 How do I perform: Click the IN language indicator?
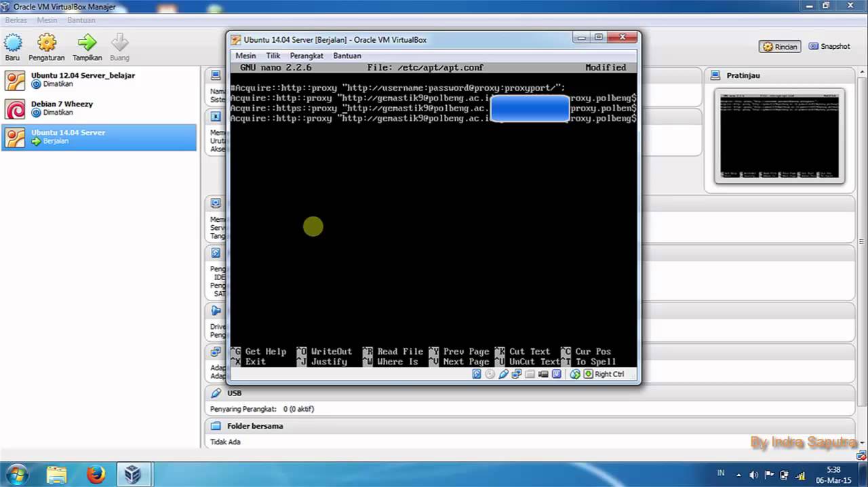[721, 473]
